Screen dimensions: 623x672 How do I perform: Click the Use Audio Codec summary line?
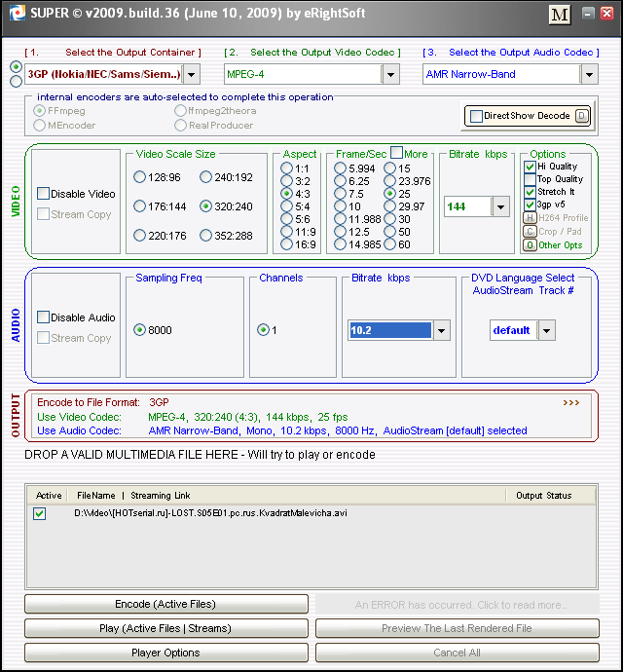coord(282,430)
